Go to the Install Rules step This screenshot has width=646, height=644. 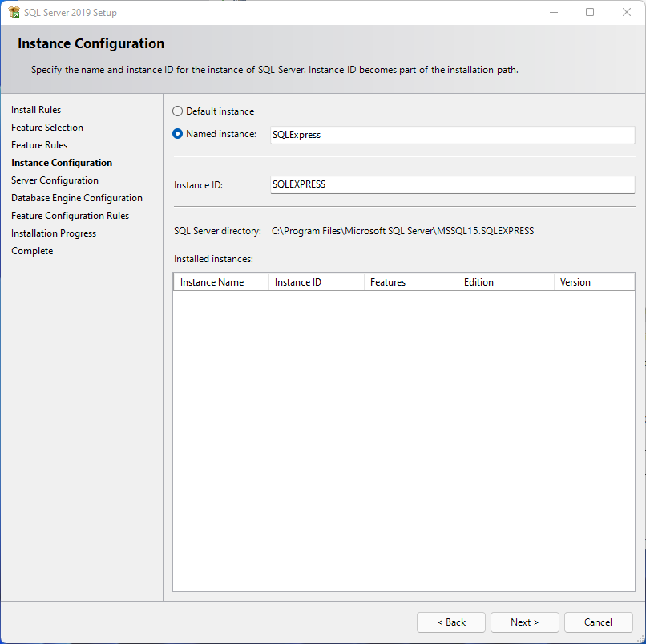click(36, 110)
